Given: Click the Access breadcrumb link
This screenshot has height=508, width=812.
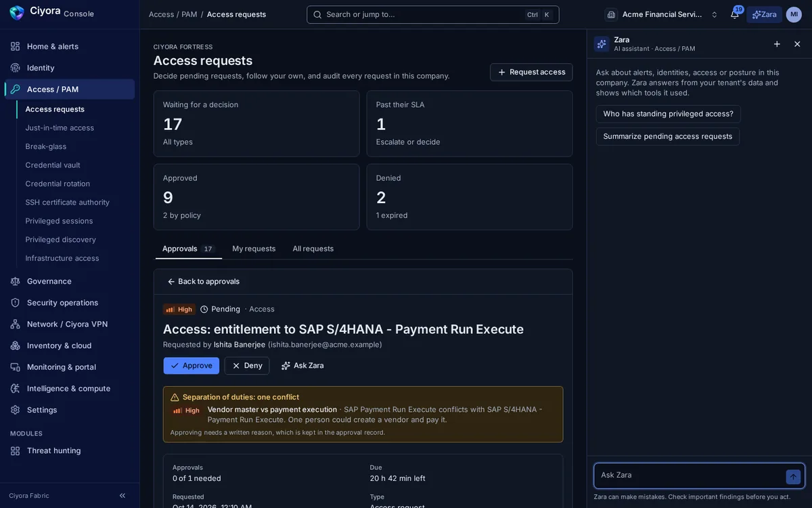Looking at the screenshot, I should [x=161, y=14].
